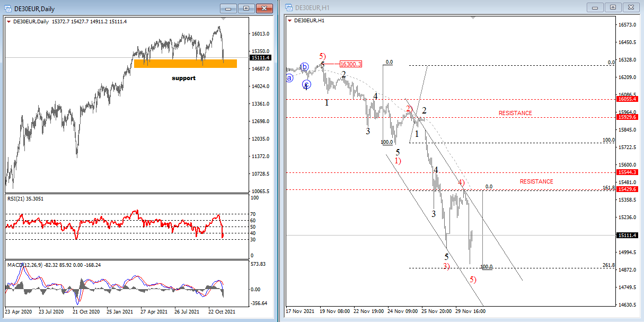Select the orange support zone rectangle
Screen dimensions: 644x322
pyautogui.click(x=185, y=63)
